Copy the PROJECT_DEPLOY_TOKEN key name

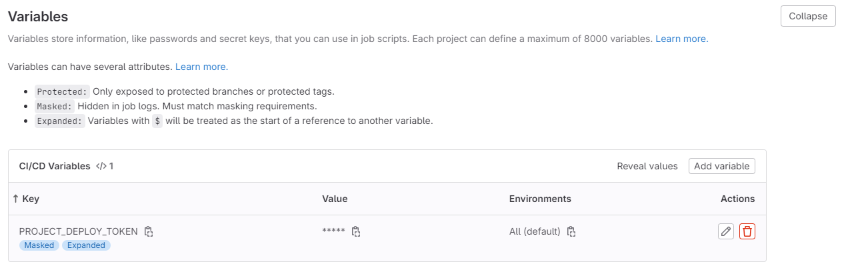(x=149, y=232)
